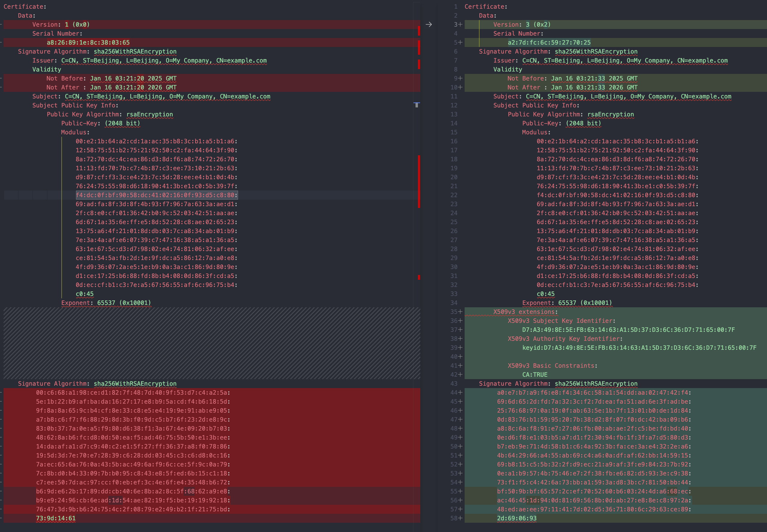This screenshot has width=767, height=532.
Task: Click left modulus last row 'c0:45'
Action: pos(85,294)
